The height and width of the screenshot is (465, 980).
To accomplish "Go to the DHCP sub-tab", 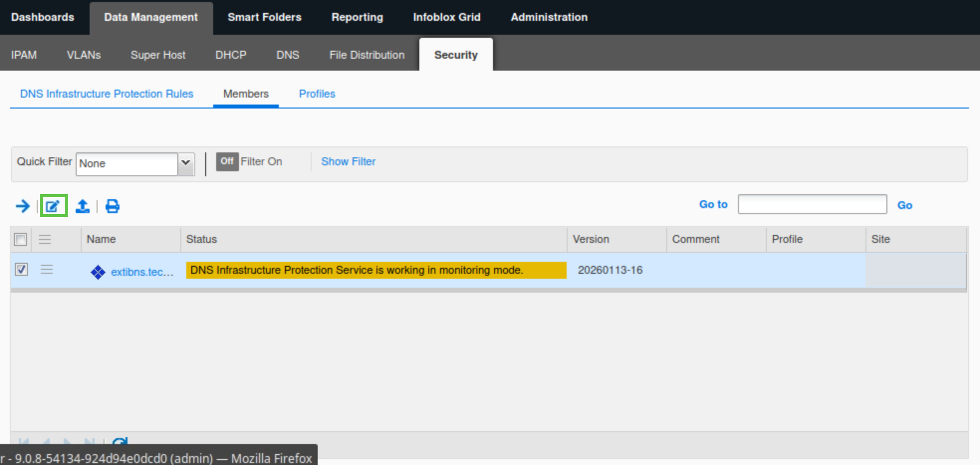I will (231, 55).
